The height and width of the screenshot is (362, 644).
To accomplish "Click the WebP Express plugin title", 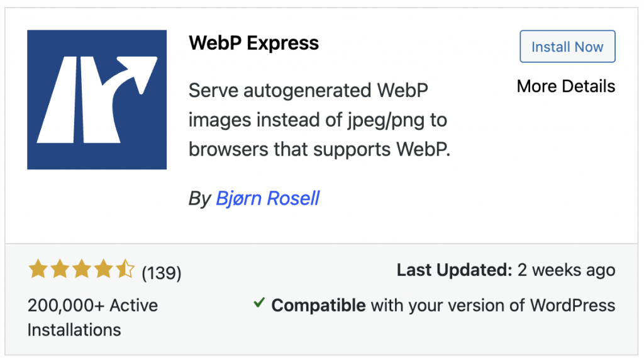I will (254, 43).
